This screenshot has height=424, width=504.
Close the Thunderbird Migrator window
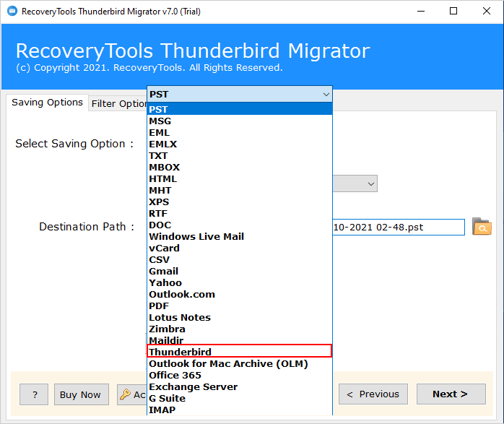487,12
